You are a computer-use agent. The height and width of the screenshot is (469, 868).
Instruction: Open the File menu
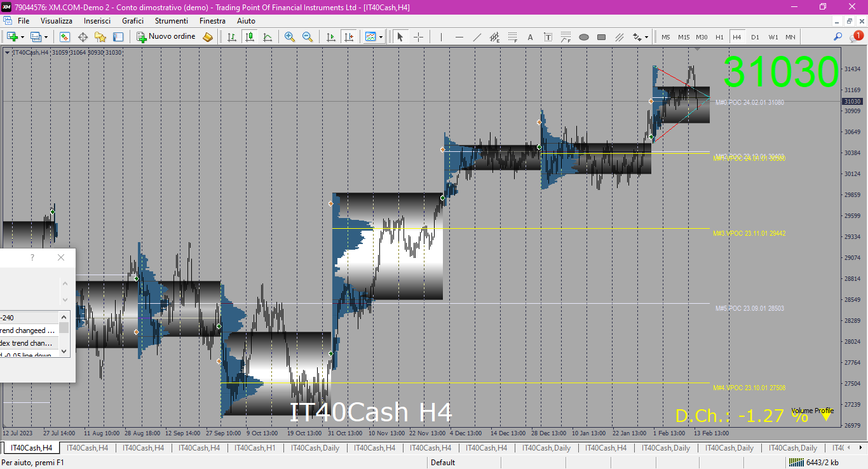[24, 21]
